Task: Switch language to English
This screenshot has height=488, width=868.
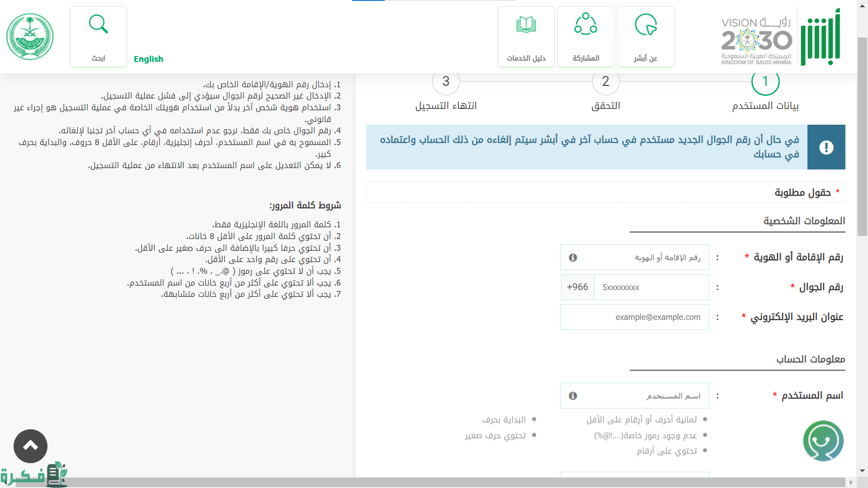Action: pos(148,59)
